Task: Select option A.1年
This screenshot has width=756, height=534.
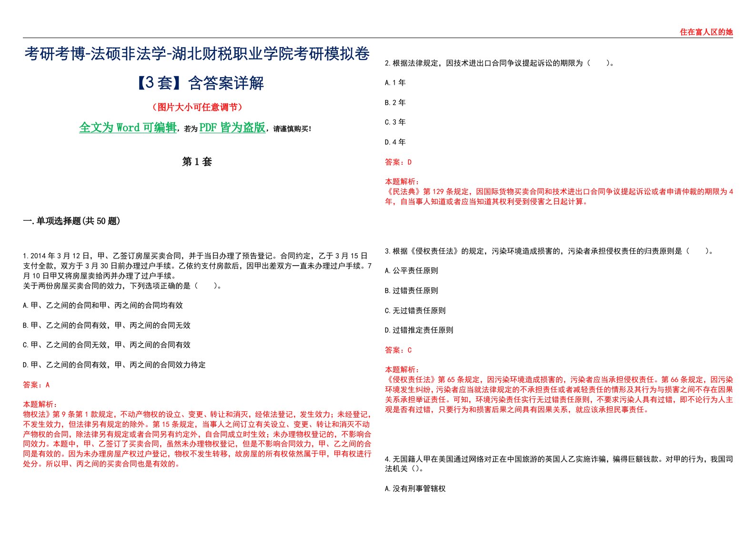Action: pos(395,83)
